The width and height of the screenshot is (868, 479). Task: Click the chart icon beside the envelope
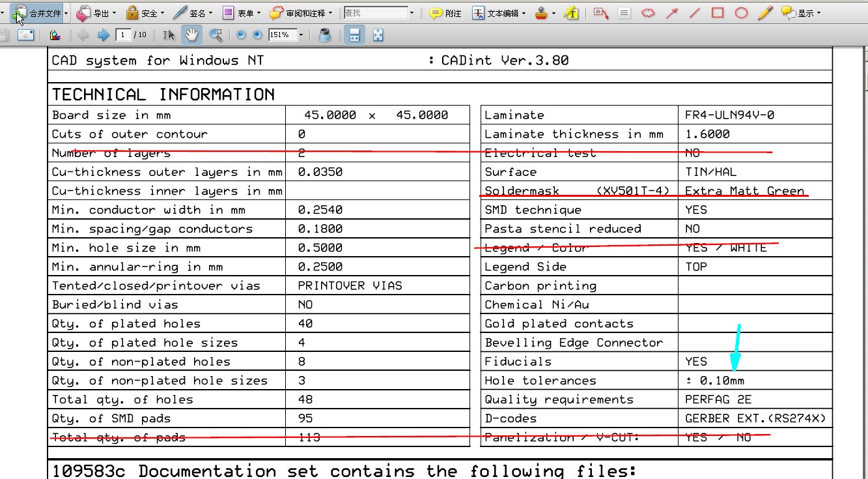[55, 35]
